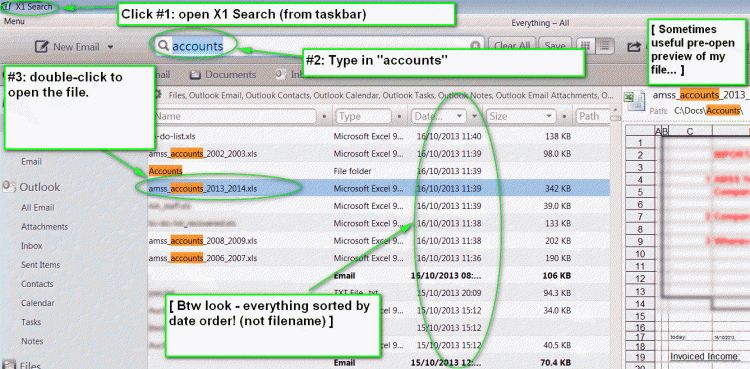Click the amss_accounts_2013 filename in the preview pane
The height and width of the screenshot is (369, 750).
coord(701,95)
